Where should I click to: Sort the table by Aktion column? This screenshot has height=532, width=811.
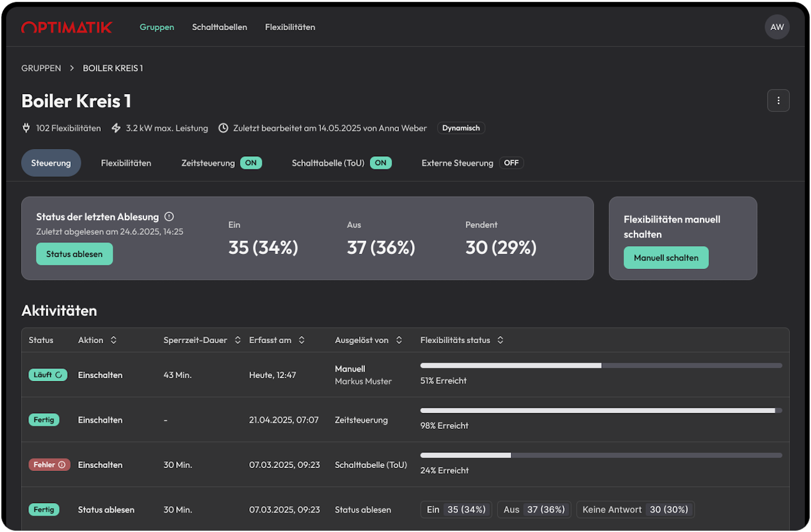tap(113, 340)
